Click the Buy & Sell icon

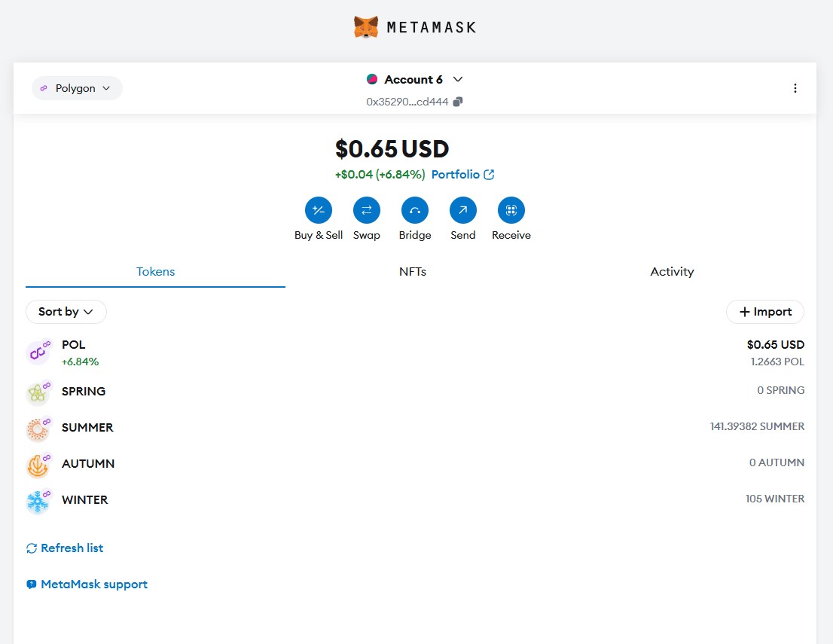[318, 210]
